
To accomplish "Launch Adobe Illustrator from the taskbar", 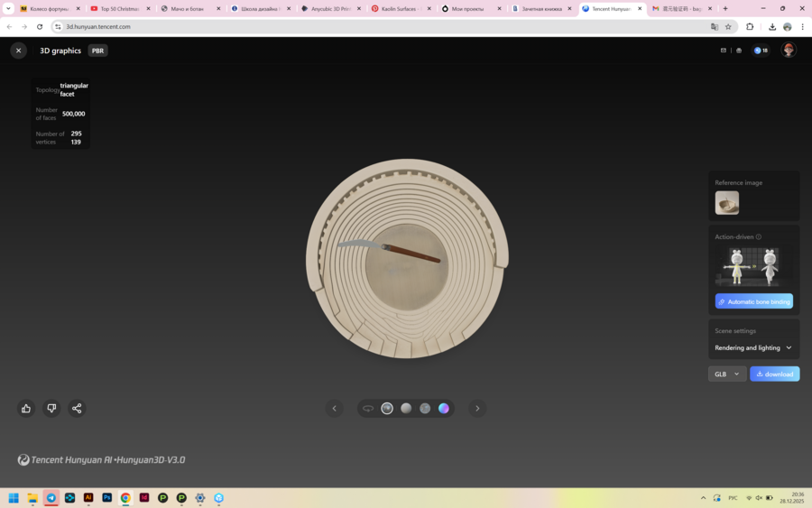I will coord(88,498).
